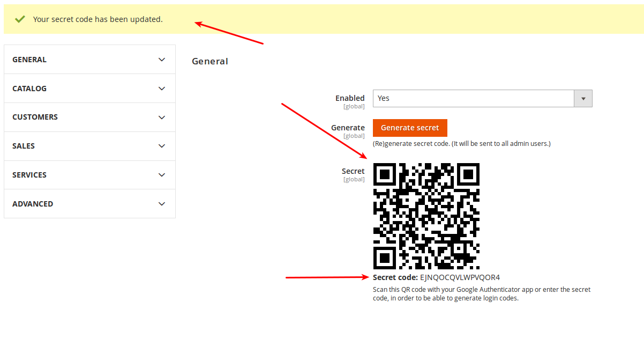Open the SALES sidebar label

click(x=24, y=146)
